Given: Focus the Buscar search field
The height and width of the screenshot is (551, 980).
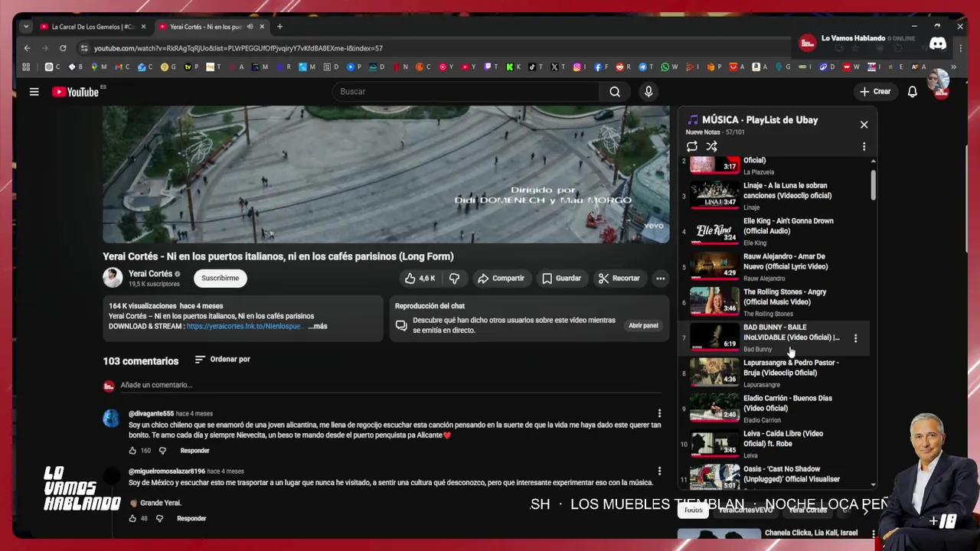Looking at the screenshot, I should point(465,92).
